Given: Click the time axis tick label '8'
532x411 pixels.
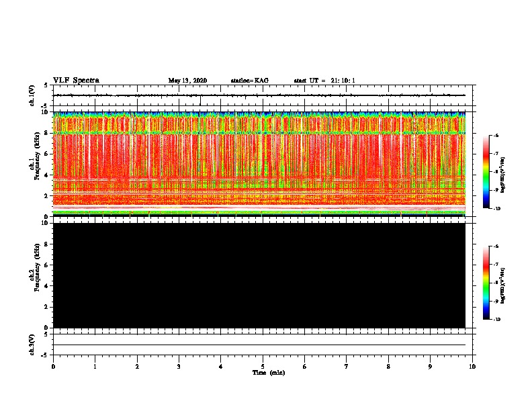Looking at the screenshot, I should coord(388,367).
